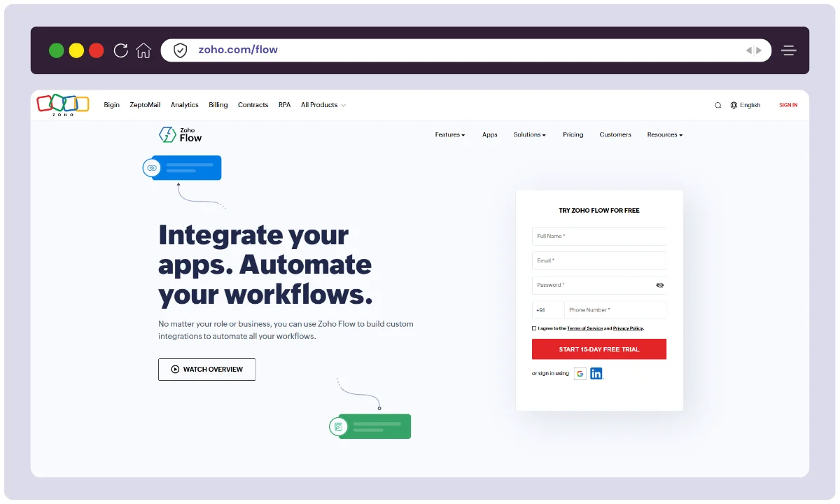Open the Solutions dropdown menu
The width and height of the screenshot is (840, 504).
click(529, 134)
